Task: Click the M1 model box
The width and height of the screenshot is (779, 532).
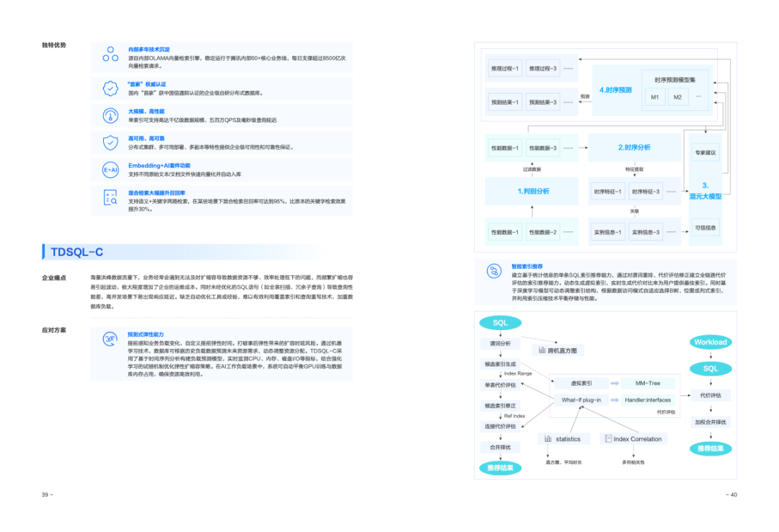Action: (x=655, y=97)
